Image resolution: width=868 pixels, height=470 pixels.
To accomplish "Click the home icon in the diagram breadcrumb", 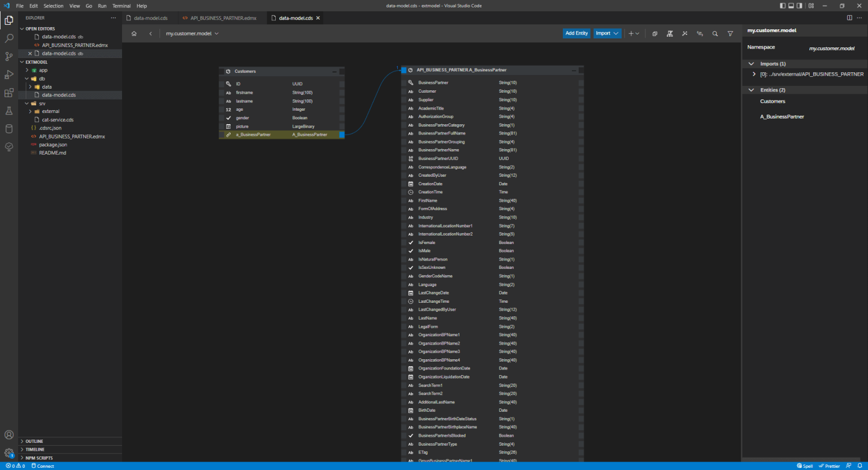I will coord(133,33).
